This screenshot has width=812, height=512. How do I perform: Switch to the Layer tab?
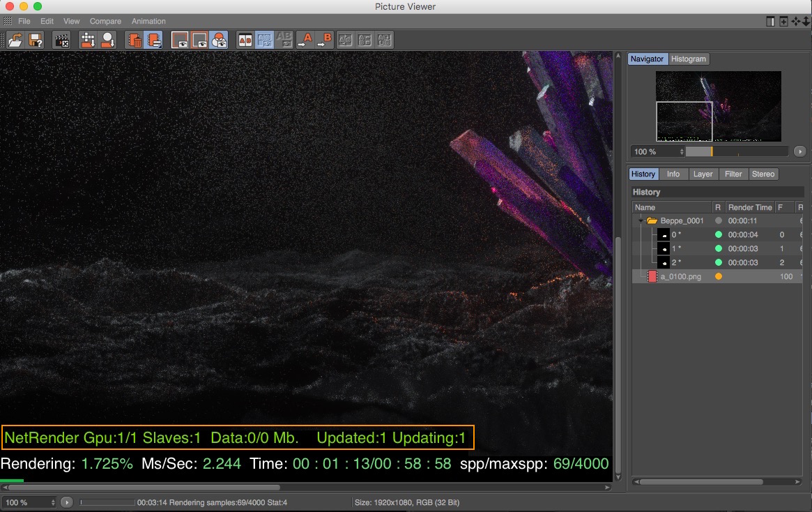coord(703,174)
